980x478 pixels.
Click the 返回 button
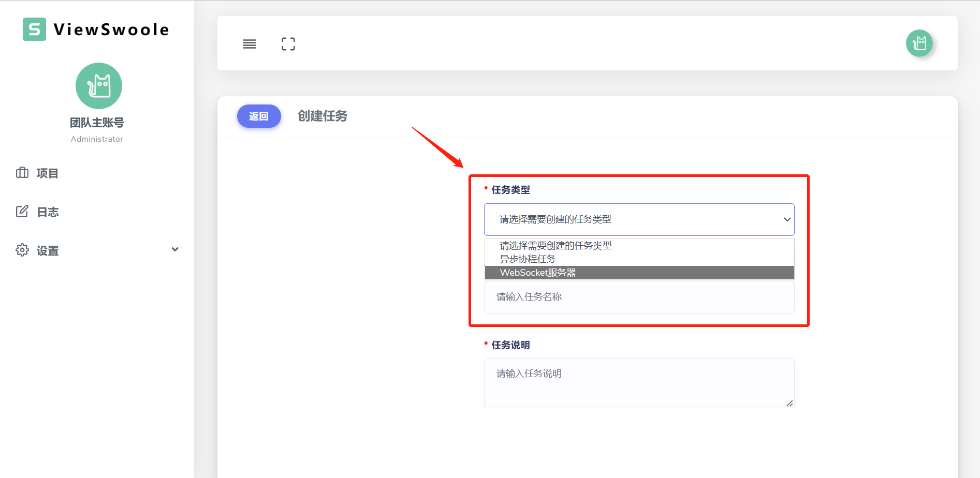[259, 116]
